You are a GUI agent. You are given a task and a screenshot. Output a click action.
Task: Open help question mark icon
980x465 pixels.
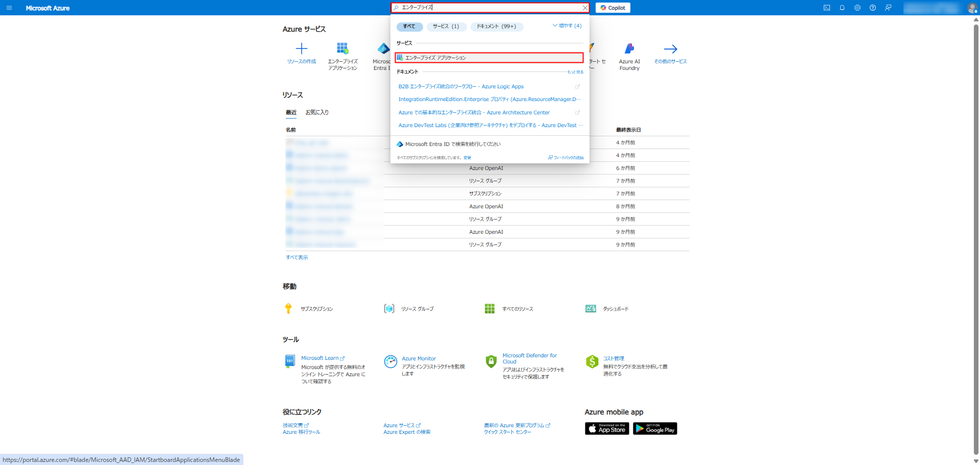pyautogui.click(x=873, y=8)
